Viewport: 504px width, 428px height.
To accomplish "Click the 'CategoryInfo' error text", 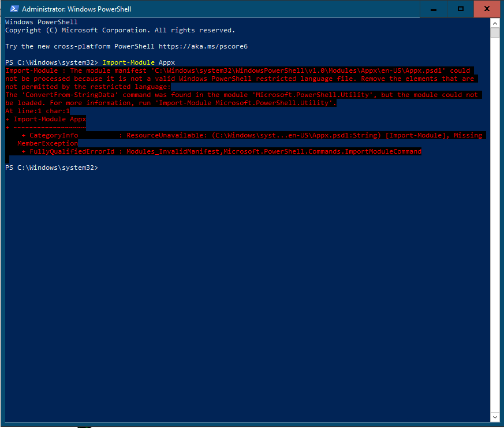I will point(54,135).
